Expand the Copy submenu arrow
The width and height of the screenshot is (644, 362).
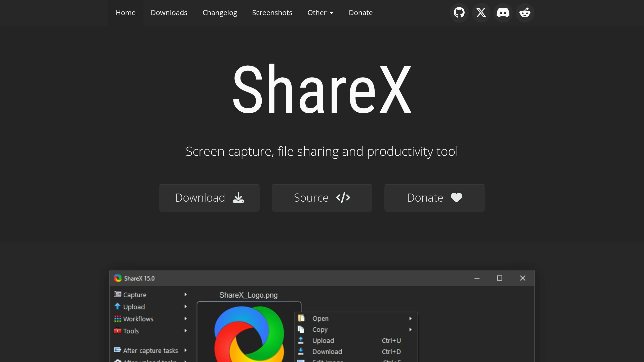(x=410, y=330)
